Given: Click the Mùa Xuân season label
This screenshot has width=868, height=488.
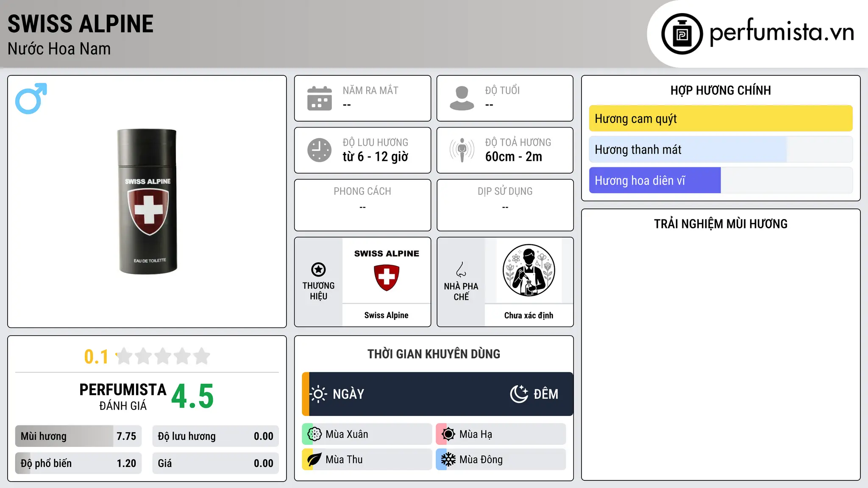Looking at the screenshot, I should (x=347, y=434).
